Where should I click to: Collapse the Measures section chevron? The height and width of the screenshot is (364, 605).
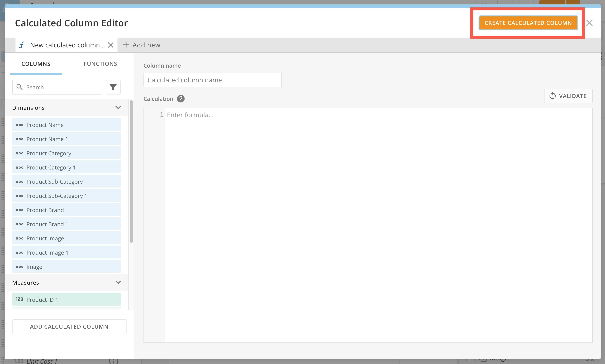point(118,282)
